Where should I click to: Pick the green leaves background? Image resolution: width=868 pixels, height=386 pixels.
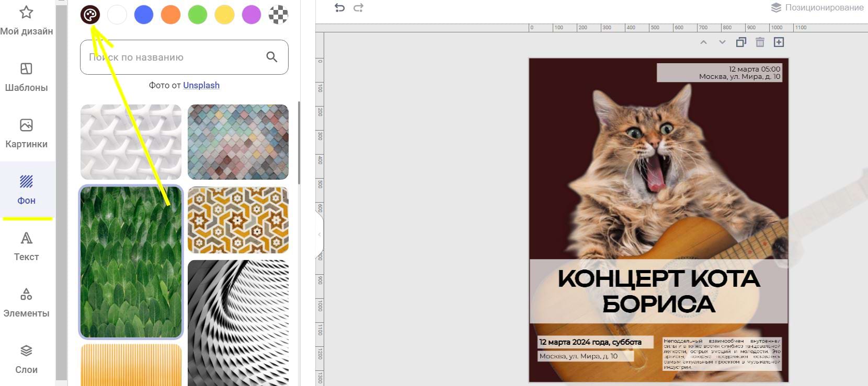pos(131,262)
